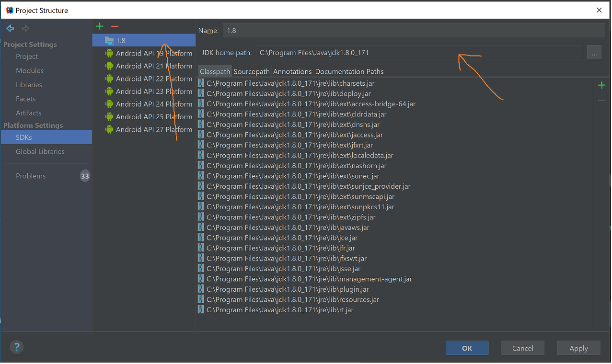Select Android API 23 Platform icon
This screenshot has width=612, height=364.
pyautogui.click(x=109, y=91)
